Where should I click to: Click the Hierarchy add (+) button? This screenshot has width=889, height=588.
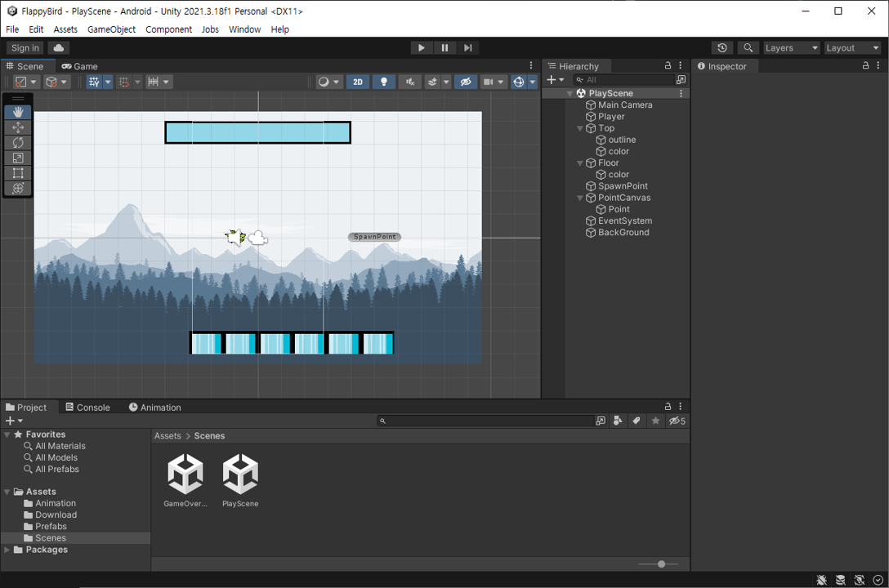pyautogui.click(x=555, y=80)
